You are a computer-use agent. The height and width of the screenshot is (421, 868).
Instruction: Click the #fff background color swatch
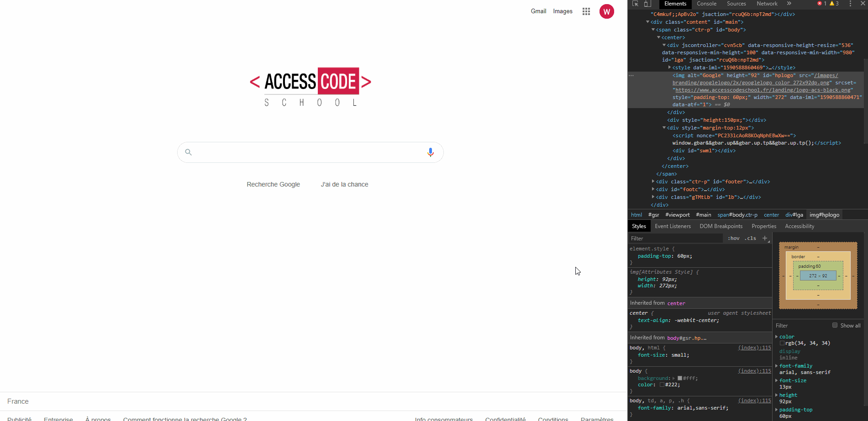679,378
